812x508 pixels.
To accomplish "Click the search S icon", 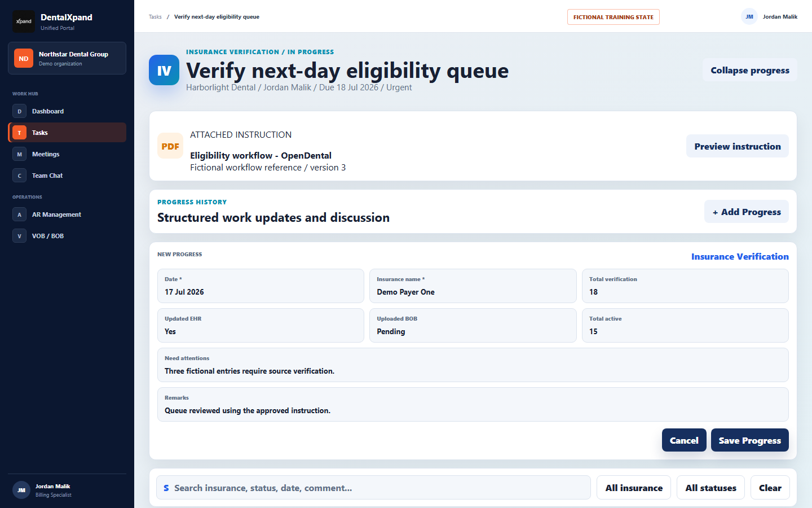I will [166, 488].
